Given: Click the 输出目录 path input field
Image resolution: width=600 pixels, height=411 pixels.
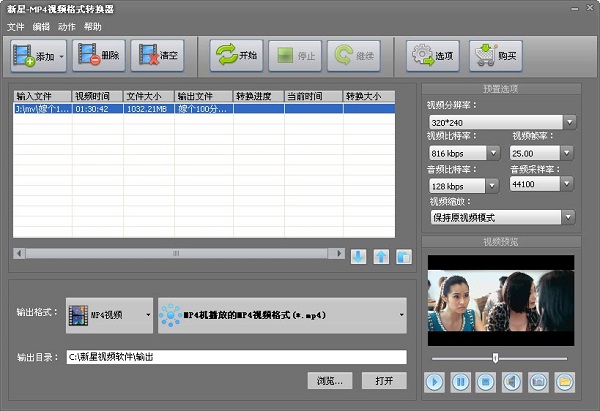Looking at the screenshot, I should [236, 357].
